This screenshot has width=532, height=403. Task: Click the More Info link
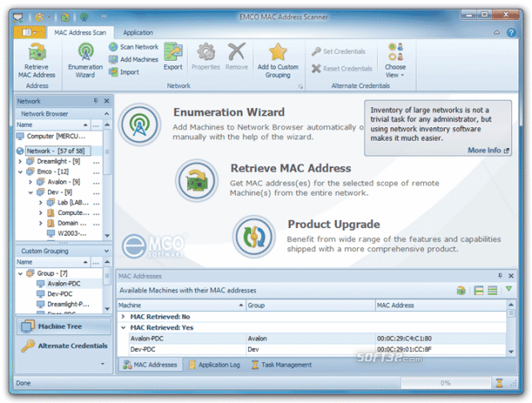(488, 150)
